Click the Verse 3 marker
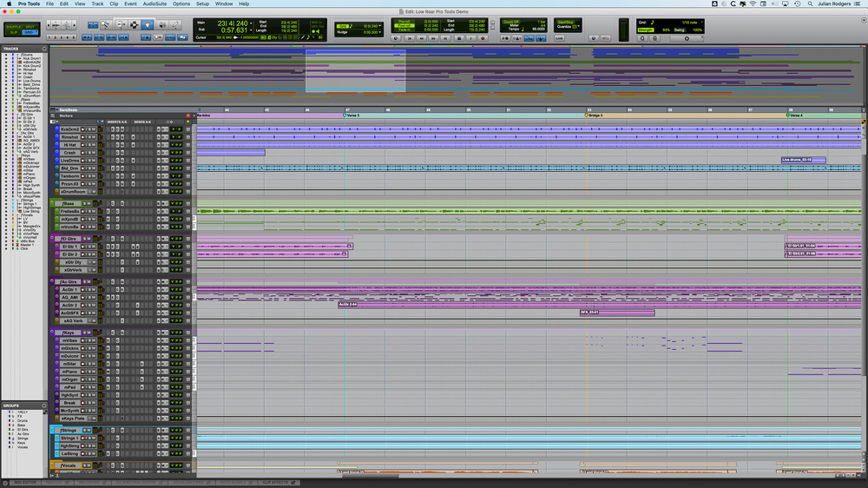 click(x=351, y=115)
